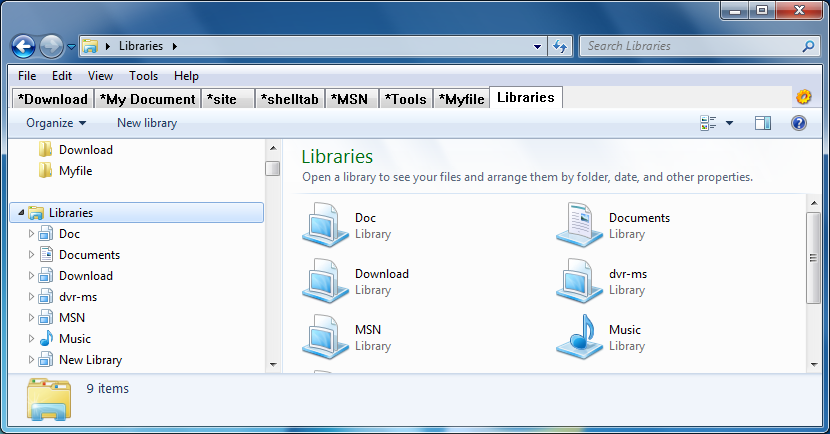The width and height of the screenshot is (830, 434).
Task: Click the search magnifier icon
Action: (x=808, y=47)
